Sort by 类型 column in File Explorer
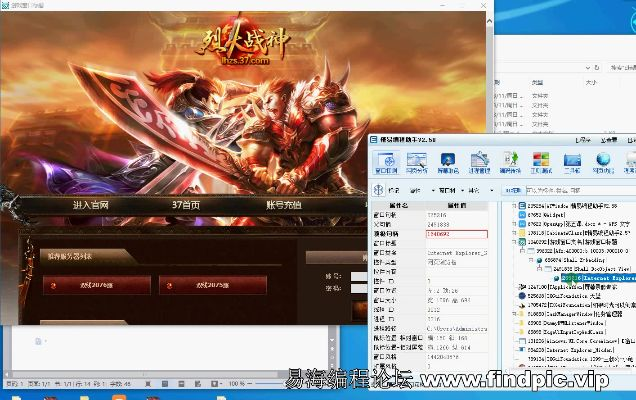Image resolution: width=636 pixels, height=400 pixels. pos(537,82)
